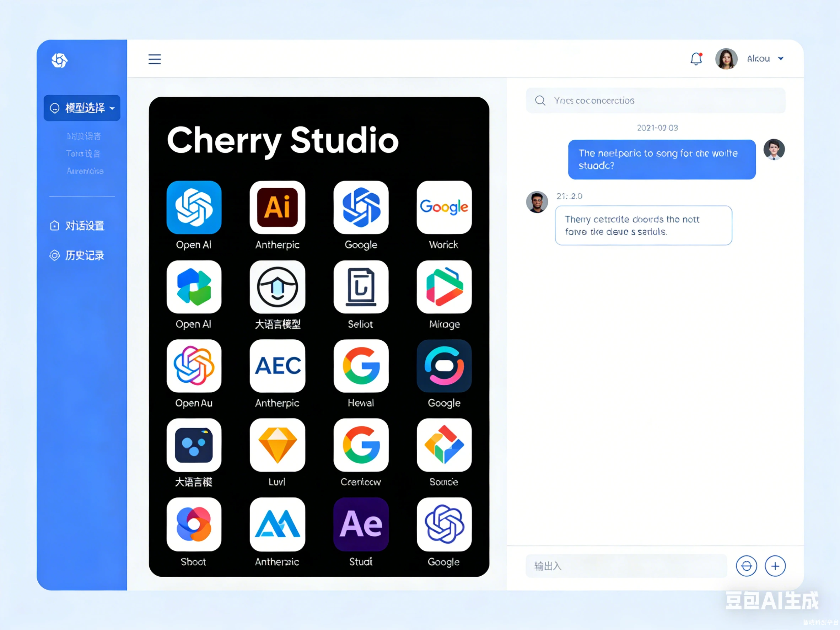Click the Hewal Google icon
Screen dimensions: 840x630
click(361, 366)
